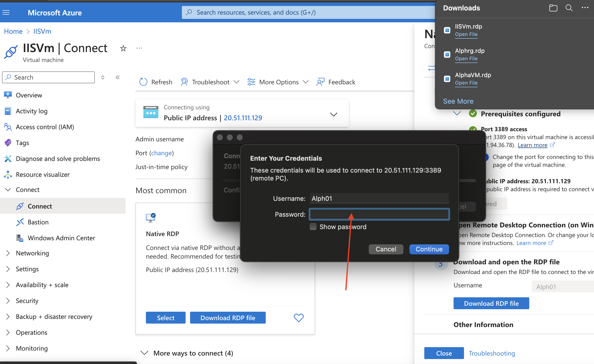Click Learn more link under Remote Desktop Connection
The image size is (594, 364).
point(531,243)
